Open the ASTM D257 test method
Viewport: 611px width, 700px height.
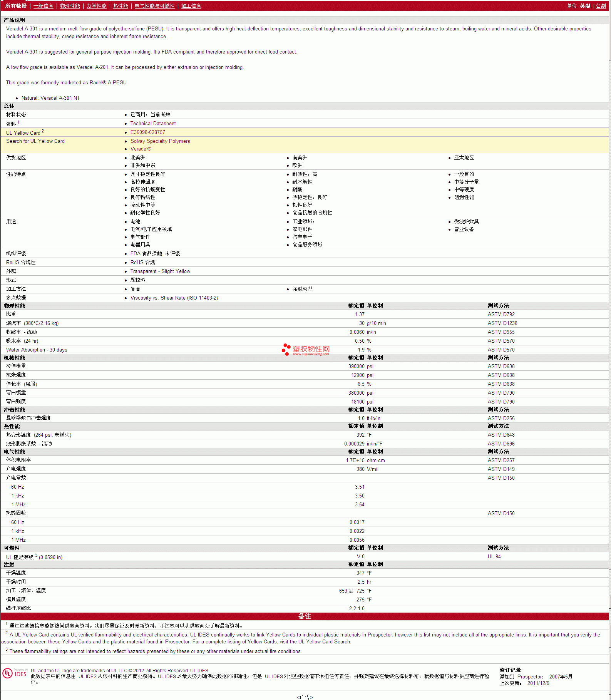(501, 460)
